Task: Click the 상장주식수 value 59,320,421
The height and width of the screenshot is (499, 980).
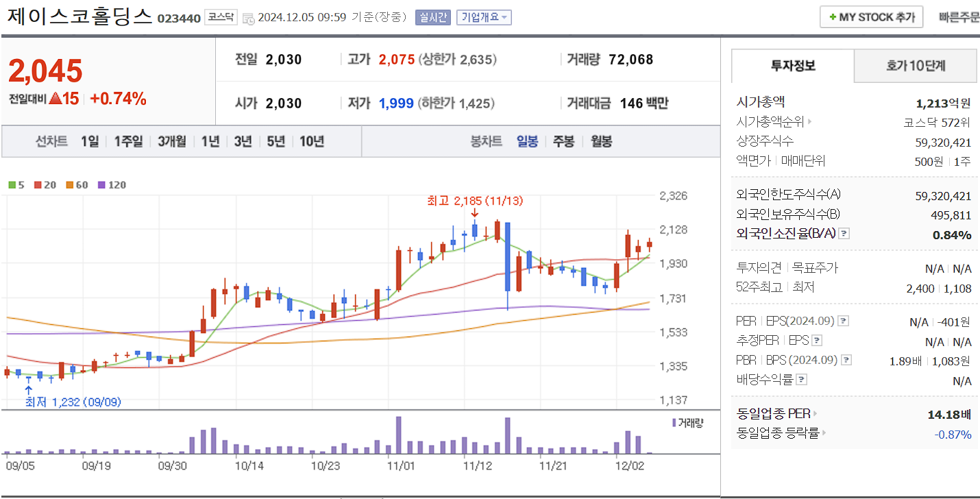Action: 943,142
